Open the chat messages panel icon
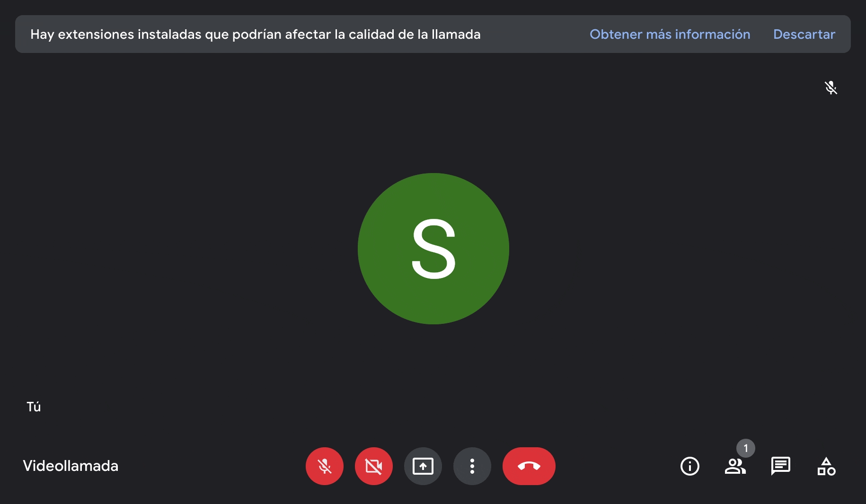The image size is (866, 504). pyautogui.click(x=781, y=466)
